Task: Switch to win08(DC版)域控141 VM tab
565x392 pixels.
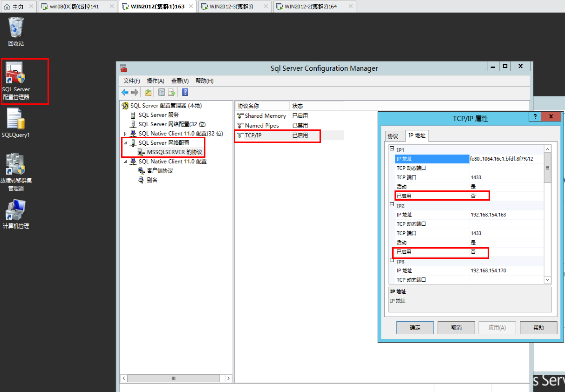Action: click(x=77, y=7)
